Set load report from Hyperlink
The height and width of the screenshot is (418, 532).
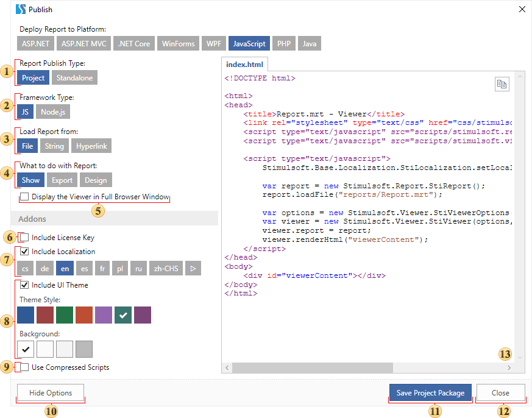click(x=91, y=146)
